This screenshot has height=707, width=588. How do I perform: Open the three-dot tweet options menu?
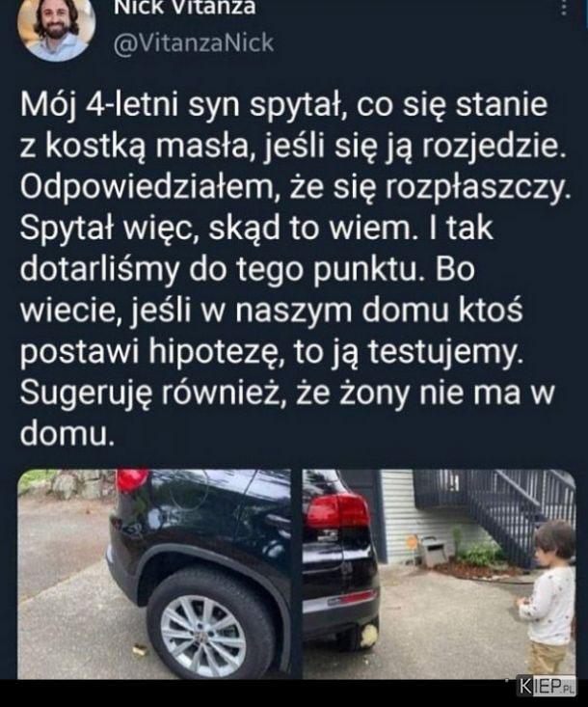pyautogui.click(x=563, y=8)
